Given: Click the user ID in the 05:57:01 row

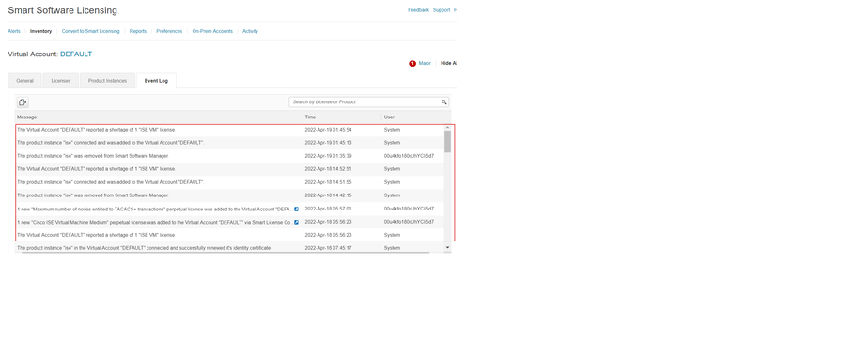Looking at the screenshot, I should coord(409,209).
